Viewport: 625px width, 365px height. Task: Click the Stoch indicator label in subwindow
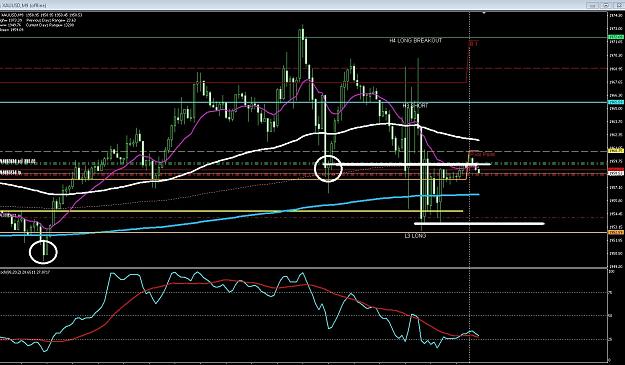[x=25, y=272]
